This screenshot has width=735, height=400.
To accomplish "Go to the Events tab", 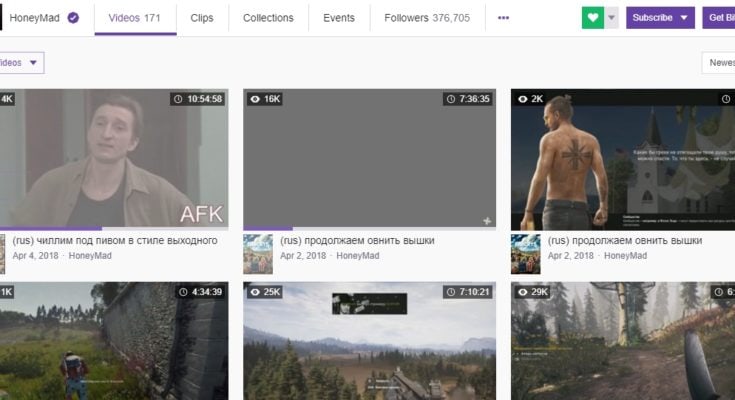I will click(339, 18).
